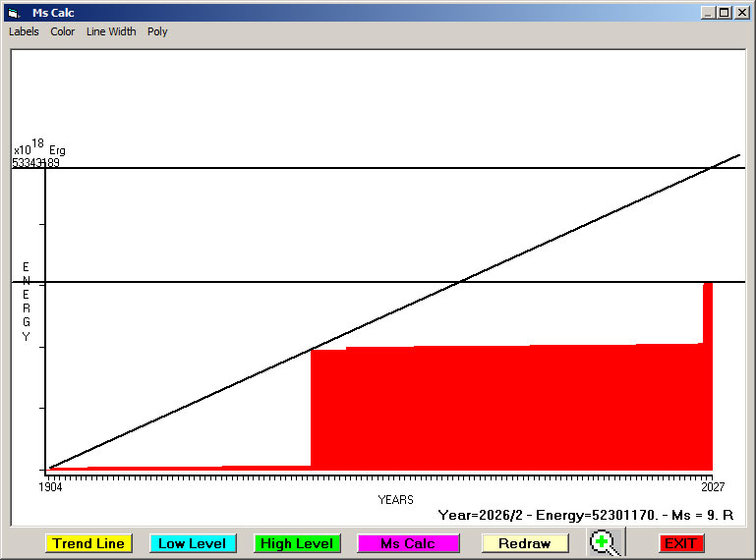Viewport: 756px width, 560px height.
Task: Click the YEARS axis label
Action: point(395,500)
